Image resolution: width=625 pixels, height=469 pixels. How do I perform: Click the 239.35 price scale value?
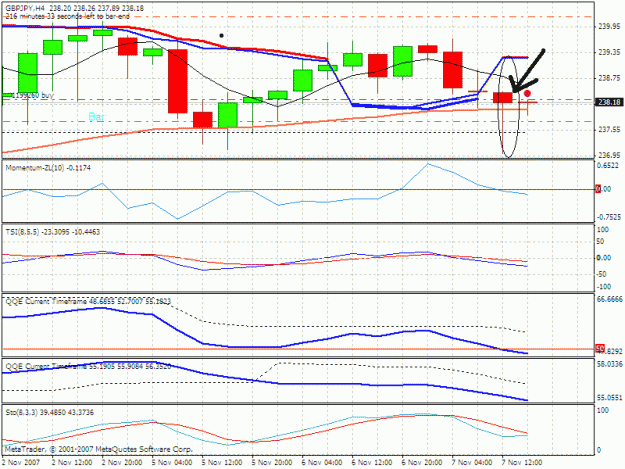(x=609, y=52)
